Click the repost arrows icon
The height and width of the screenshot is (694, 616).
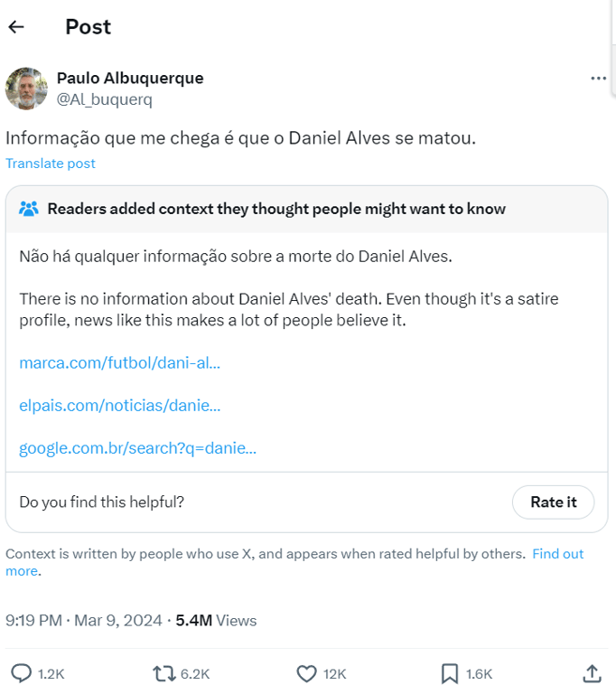point(163,673)
